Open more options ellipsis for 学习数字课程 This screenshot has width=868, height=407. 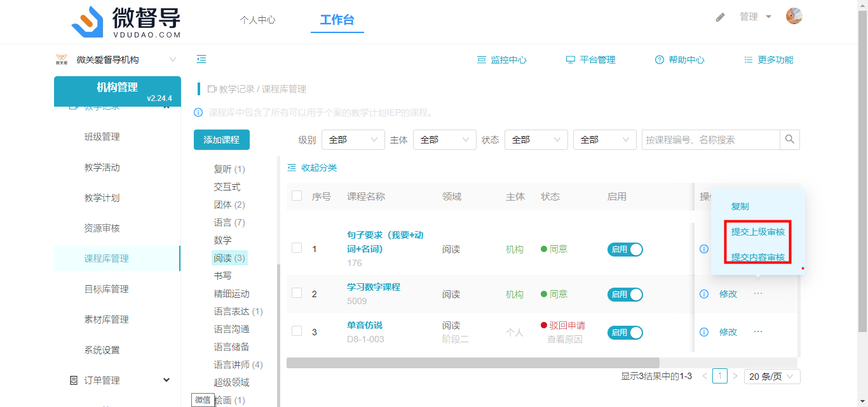coord(758,293)
